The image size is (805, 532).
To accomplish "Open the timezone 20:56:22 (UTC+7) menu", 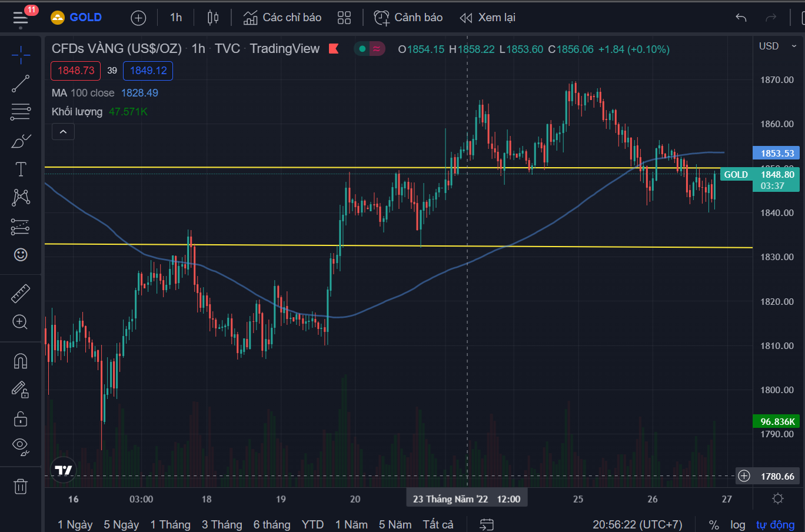I will (x=637, y=524).
